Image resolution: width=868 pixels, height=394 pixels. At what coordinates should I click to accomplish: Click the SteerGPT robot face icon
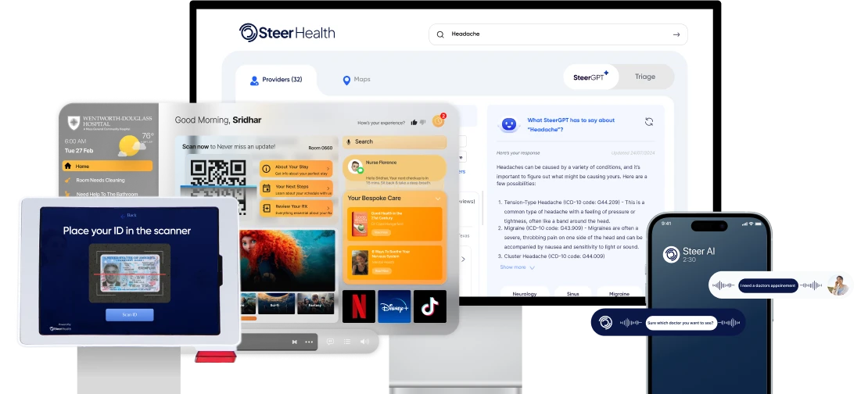(509, 124)
